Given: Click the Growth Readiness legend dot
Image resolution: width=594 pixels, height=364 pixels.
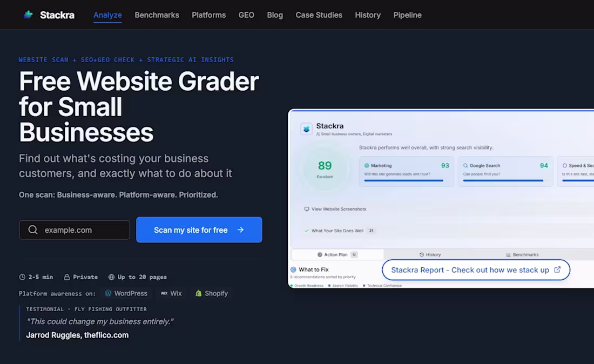Looking at the screenshot, I should [x=292, y=286].
